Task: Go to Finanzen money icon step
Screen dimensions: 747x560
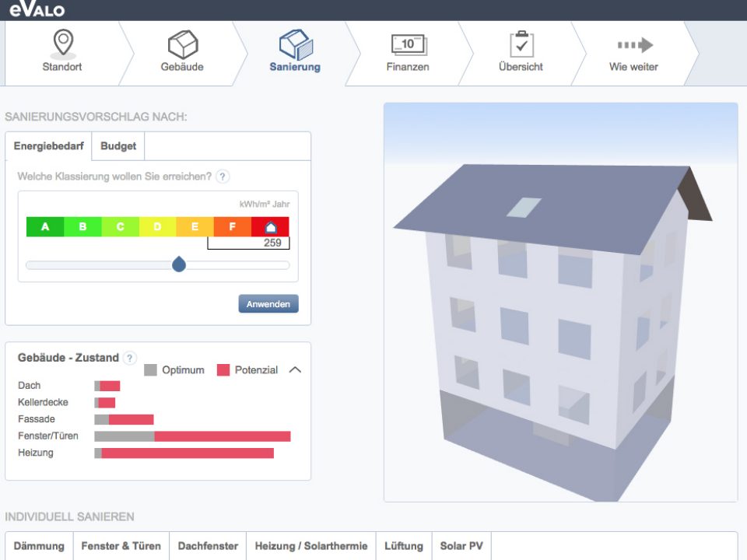Action: 408,44
